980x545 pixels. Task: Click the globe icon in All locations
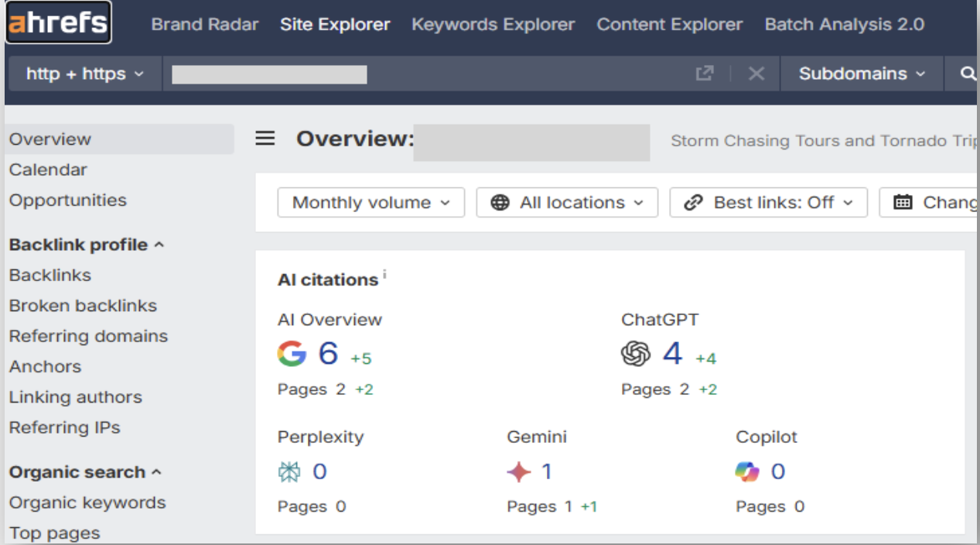500,203
